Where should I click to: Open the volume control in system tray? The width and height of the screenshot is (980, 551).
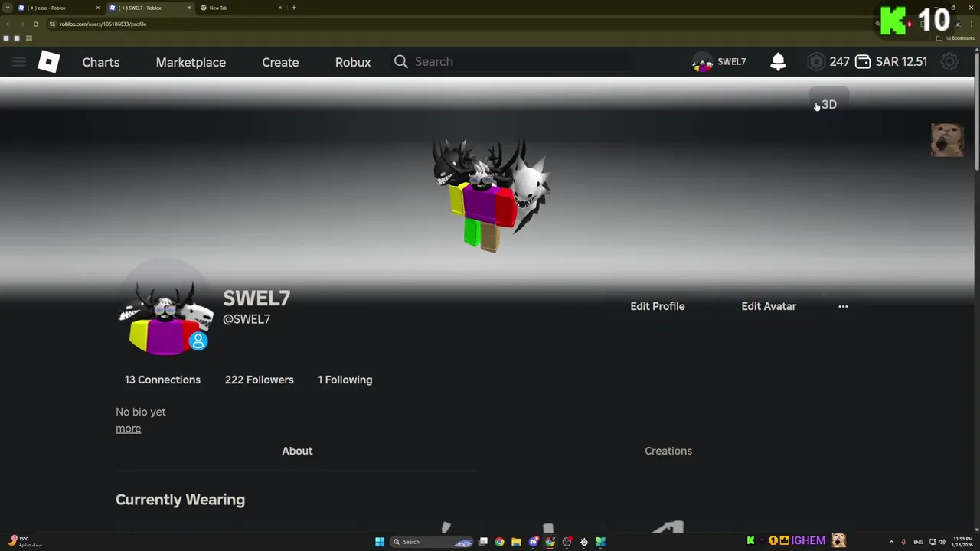(942, 542)
